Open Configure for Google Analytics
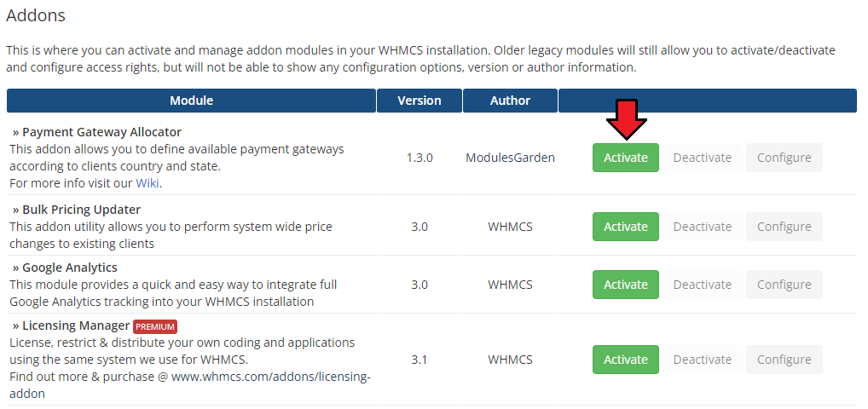Screen dimensions: 868x409 [784, 285]
